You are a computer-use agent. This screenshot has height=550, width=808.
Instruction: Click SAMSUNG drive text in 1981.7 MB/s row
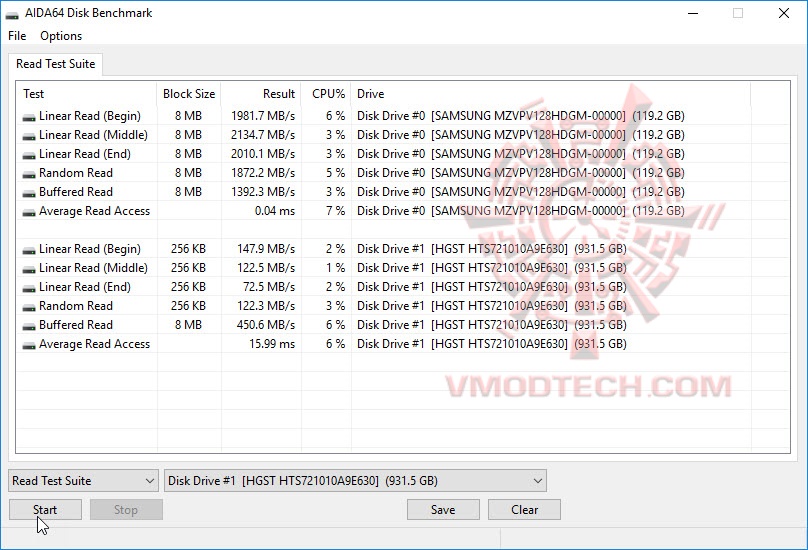[520, 115]
